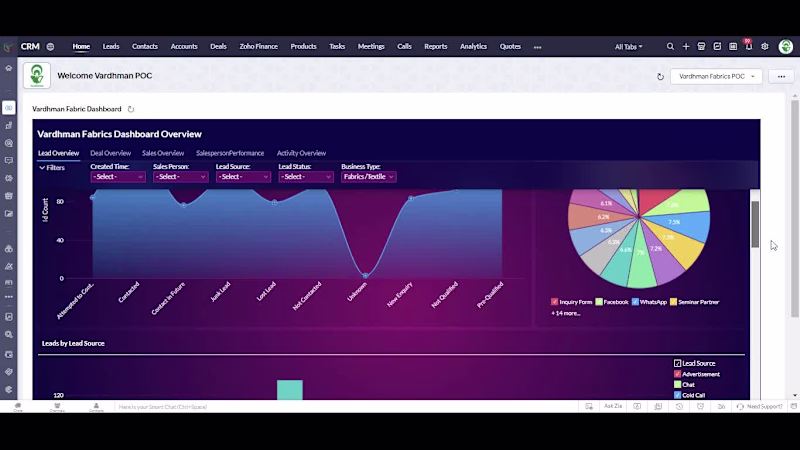Viewport: 800px width, 450px height.
Task: Collapse the Filters section chevron
Action: [x=42, y=168]
